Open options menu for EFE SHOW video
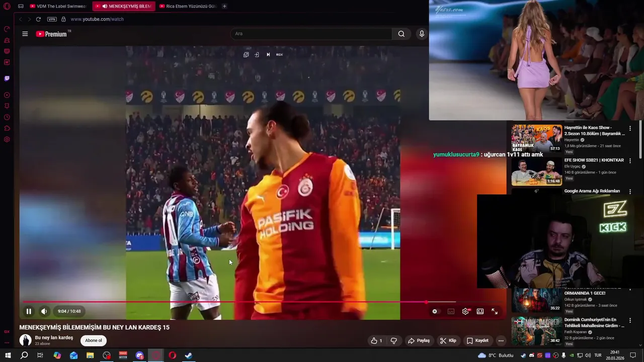This screenshot has width=644, height=362. [x=630, y=161]
